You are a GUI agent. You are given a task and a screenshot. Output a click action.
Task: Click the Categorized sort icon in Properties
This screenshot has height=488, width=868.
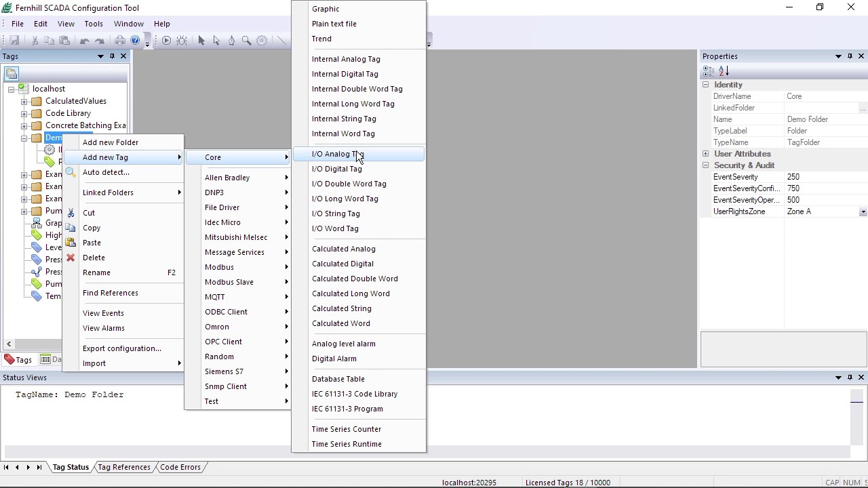709,71
